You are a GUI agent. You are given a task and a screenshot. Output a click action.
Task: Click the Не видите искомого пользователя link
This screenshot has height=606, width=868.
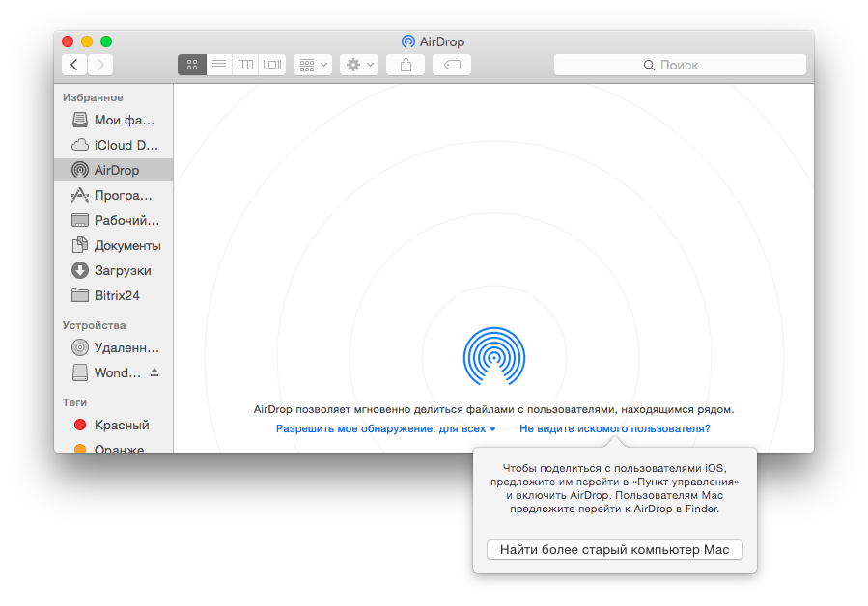(614, 428)
